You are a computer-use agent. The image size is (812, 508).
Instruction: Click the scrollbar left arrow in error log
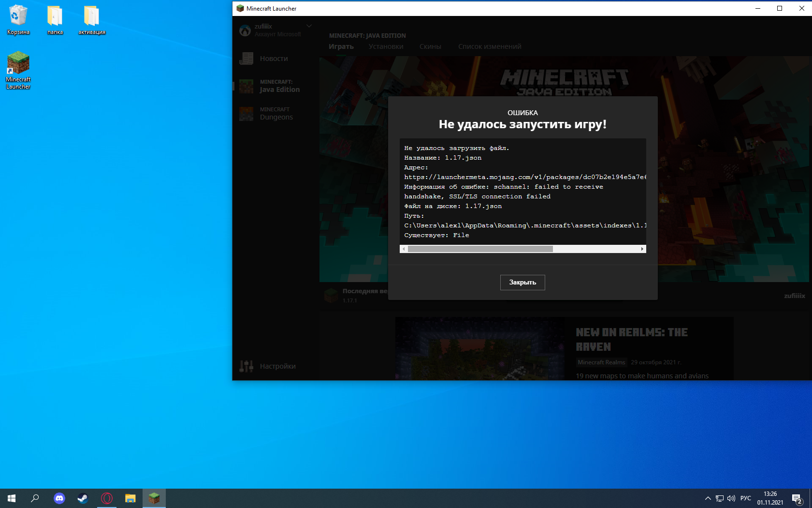[404, 249]
